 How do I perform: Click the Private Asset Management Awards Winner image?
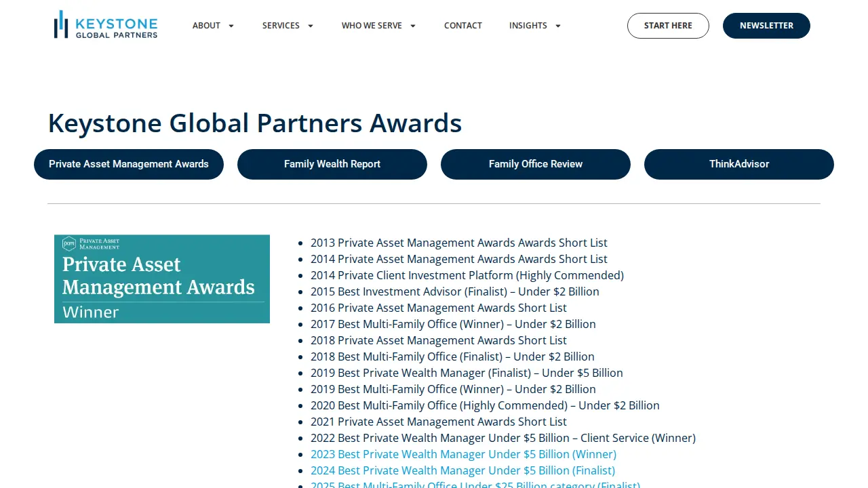coord(162,279)
